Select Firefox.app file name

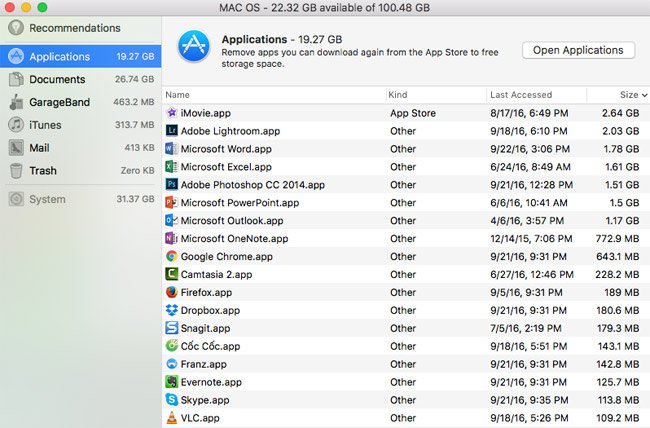pos(206,292)
